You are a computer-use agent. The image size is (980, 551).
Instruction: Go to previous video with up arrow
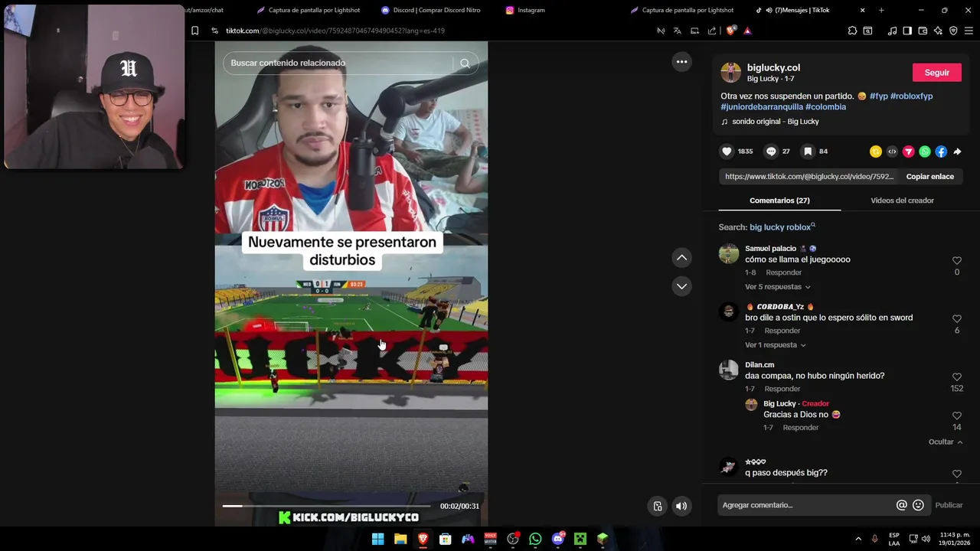pyautogui.click(x=681, y=258)
